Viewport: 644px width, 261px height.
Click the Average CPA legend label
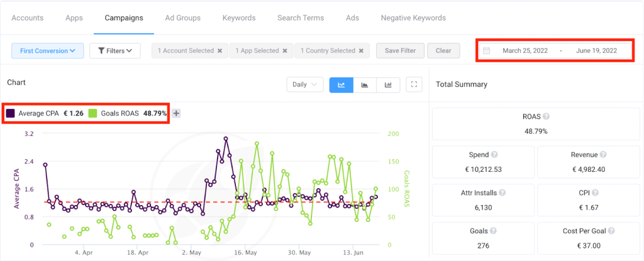click(x=38, y=113)
